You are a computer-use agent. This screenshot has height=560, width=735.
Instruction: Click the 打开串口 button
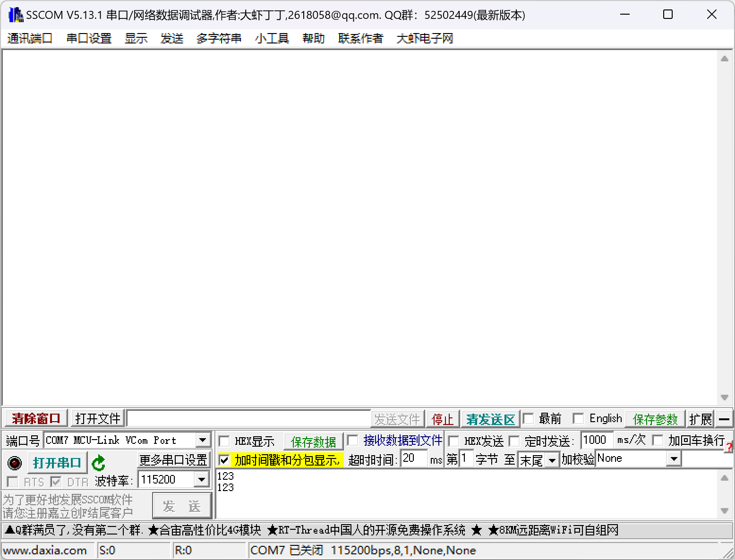57,463
